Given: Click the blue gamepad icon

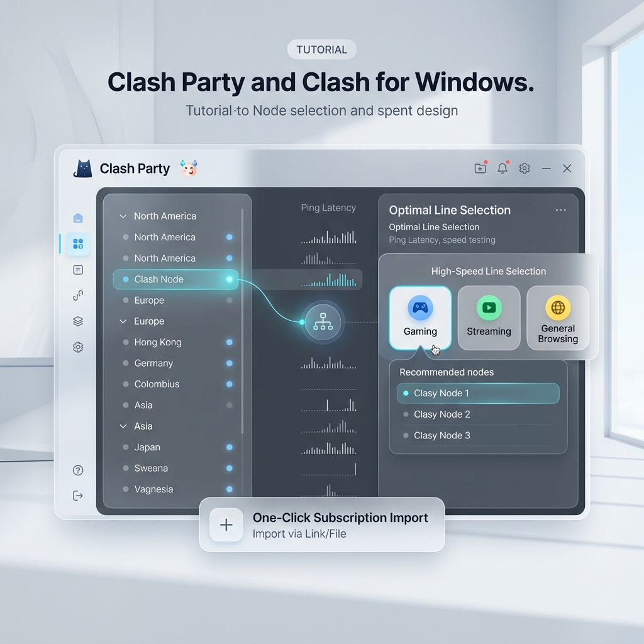Looking at the screenshot, I should (420, 308).
